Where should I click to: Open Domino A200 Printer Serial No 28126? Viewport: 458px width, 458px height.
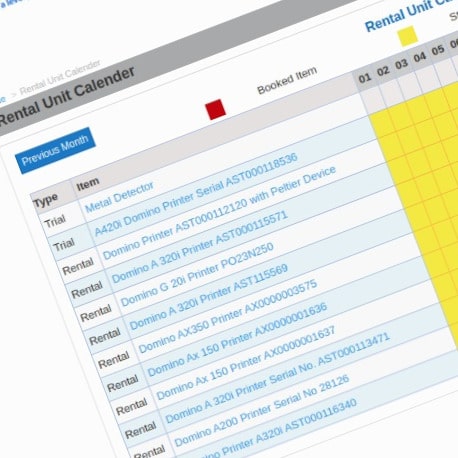tap(262, 410)
